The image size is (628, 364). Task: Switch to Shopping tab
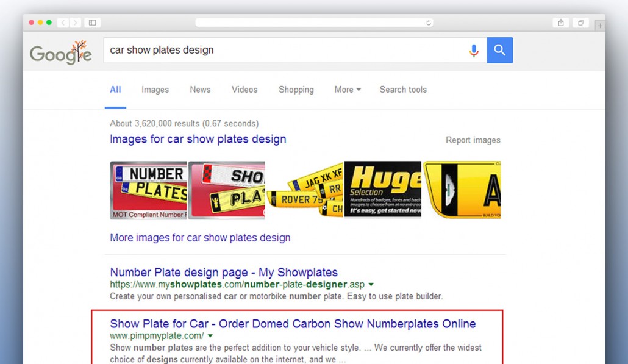[296, 90]
